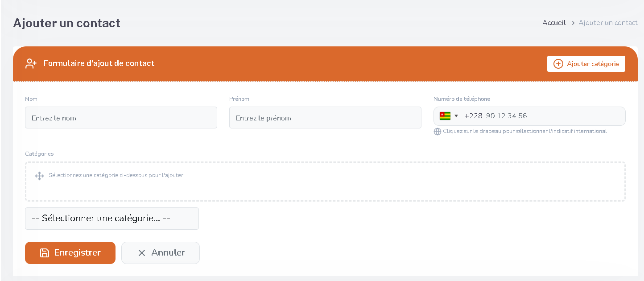
Task: Open the Sélectionner une catégorie dropdown
Action: pos(112,219)
